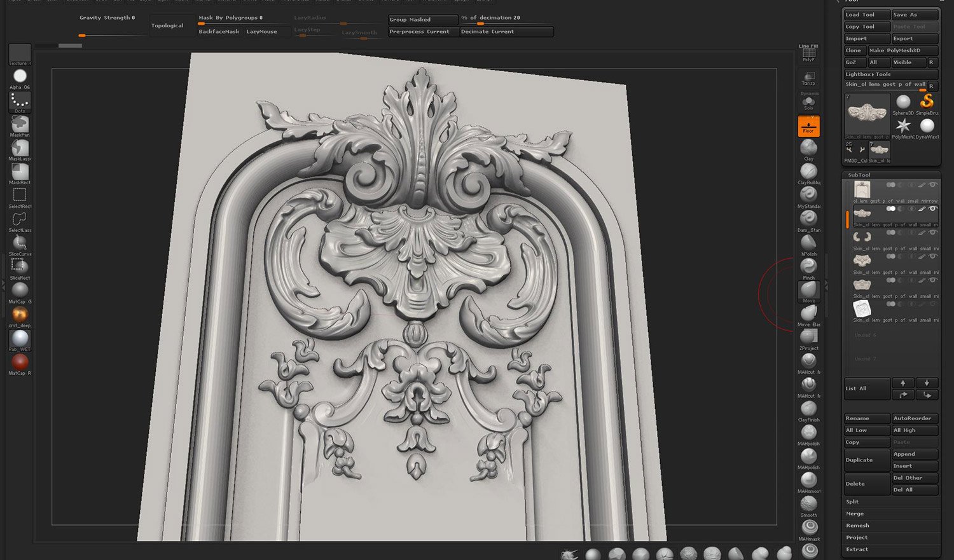Click Make PolyMesh3D
This screenshot has height=560, width=954.
(x=903, y=50)
